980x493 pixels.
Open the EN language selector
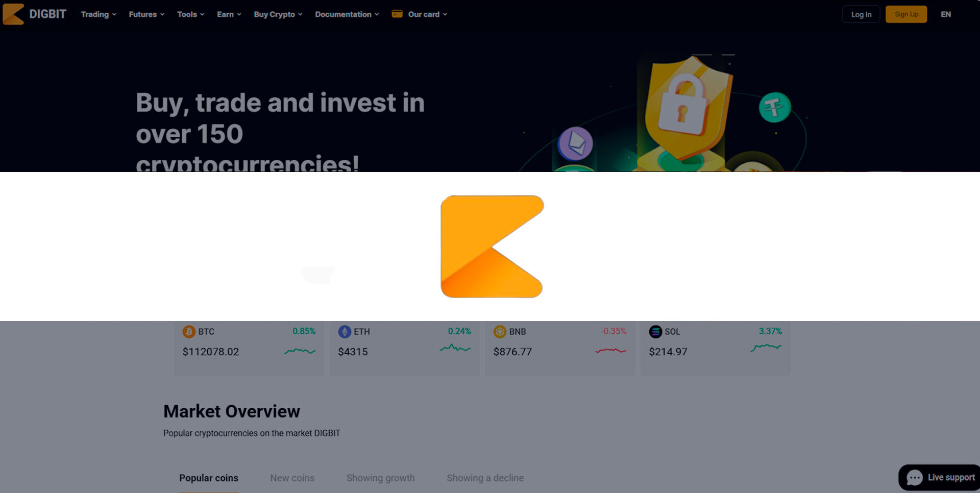[x=946, y=14]
